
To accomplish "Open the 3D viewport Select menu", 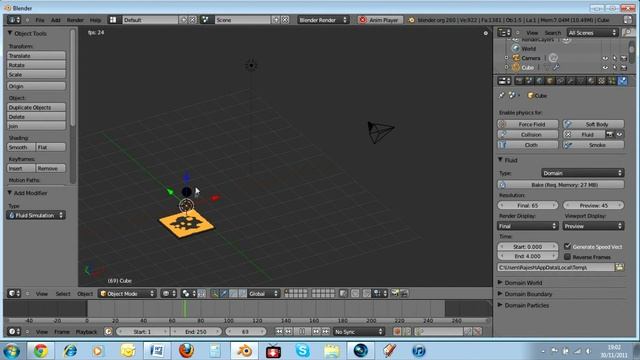I will tap(63, 293).
